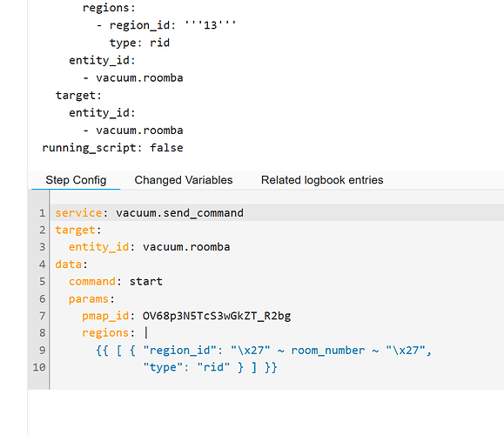
Task: Click the 'type: rid' trace output line
Action: tap(139, 43)
